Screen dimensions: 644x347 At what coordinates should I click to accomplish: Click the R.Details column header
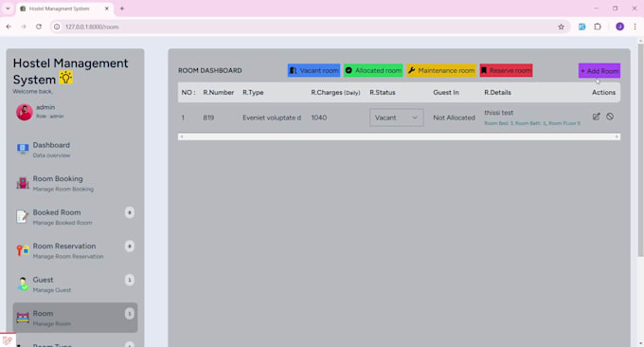coord(498,93)
